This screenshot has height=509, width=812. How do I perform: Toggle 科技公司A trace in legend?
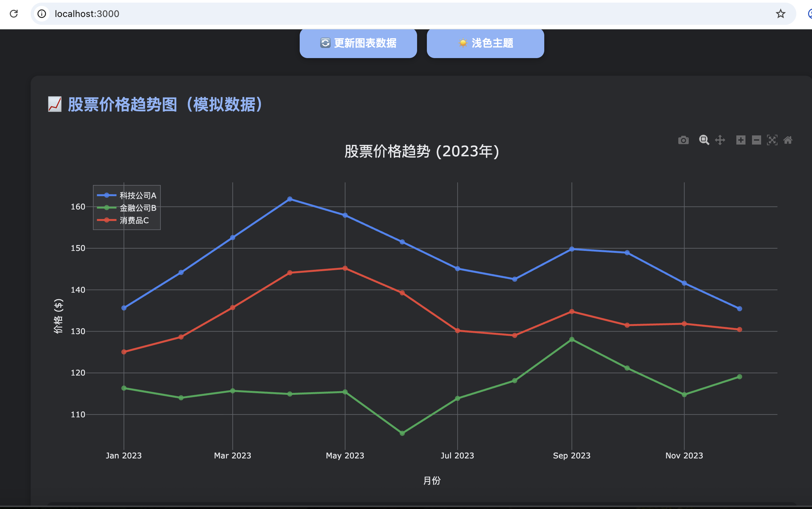pyautogui.click(x=138, y=195)
